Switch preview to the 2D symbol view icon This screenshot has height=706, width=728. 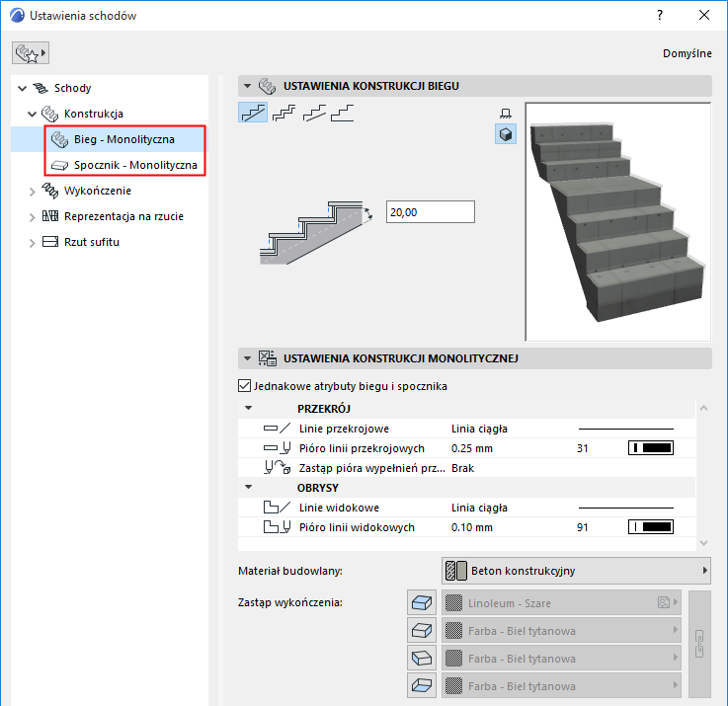click(506, 114)
